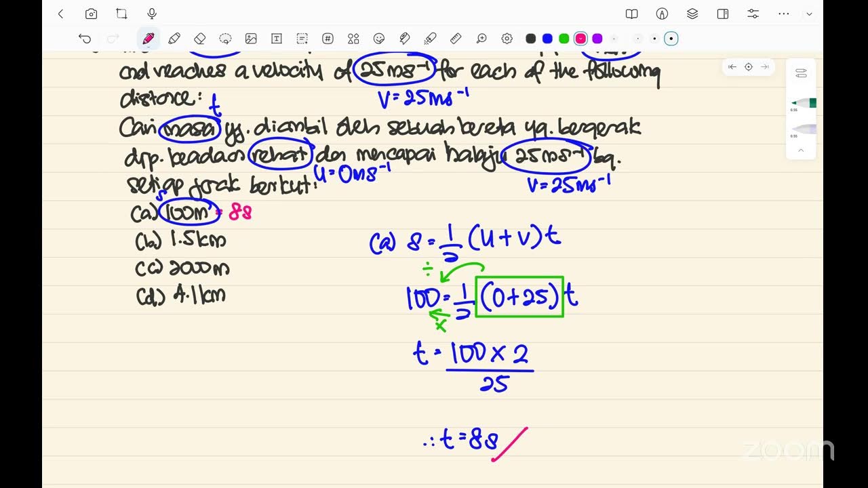The image size is (868, 488).
Task: Open the camera capture tool
Action: 91,14
